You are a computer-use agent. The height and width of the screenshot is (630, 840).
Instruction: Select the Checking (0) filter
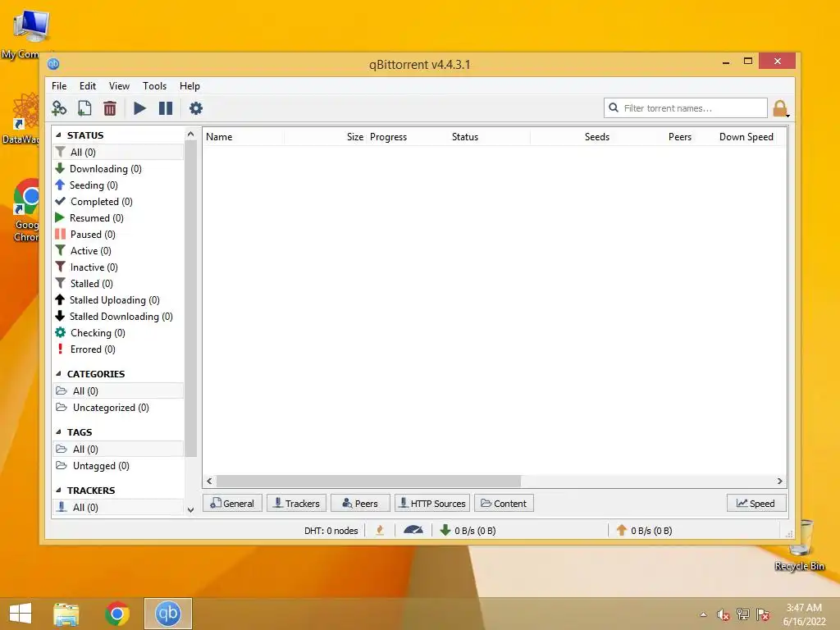click(118, 333)
